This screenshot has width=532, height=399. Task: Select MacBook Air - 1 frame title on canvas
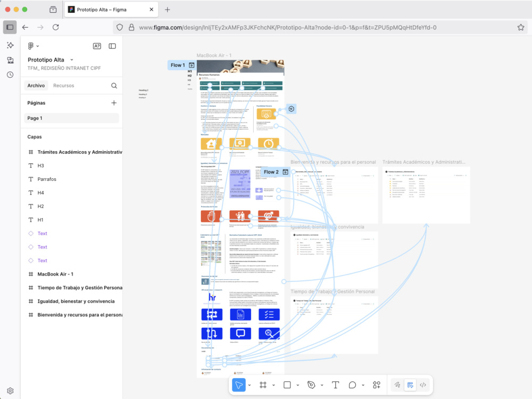pos(214,55)
